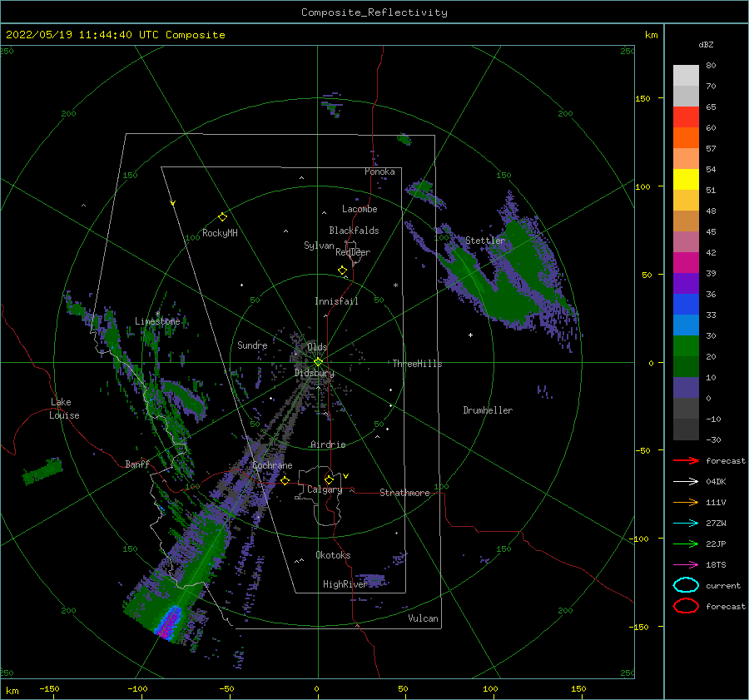Click the Sylvan label
The width and height of the screenshot is (749, 700).
point(319,246)
